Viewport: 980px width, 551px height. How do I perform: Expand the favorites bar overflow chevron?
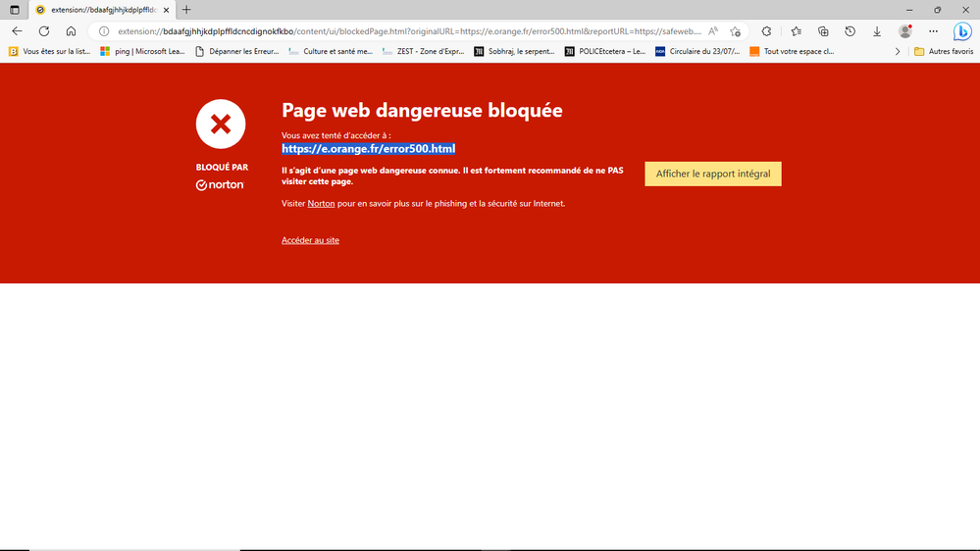pos(898,51)
